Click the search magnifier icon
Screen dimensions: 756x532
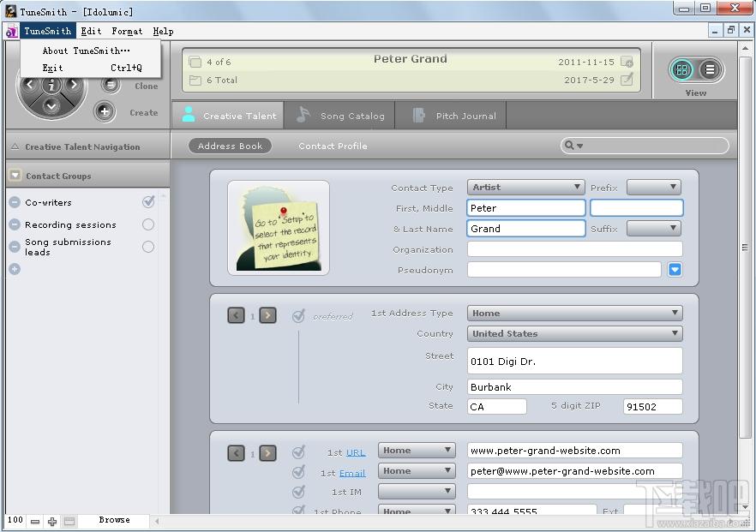pyautogui.click(x=569, y=145)
